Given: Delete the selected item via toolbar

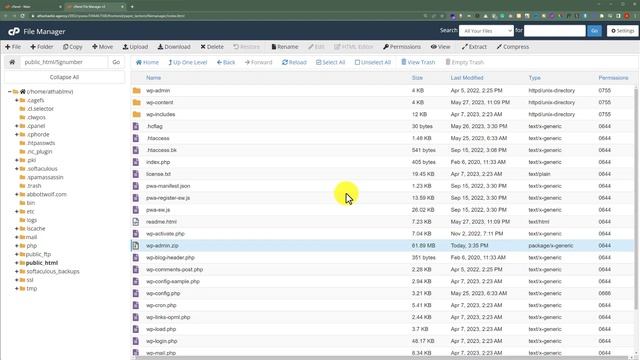Looking at the screenshot, I should point(212,47).
